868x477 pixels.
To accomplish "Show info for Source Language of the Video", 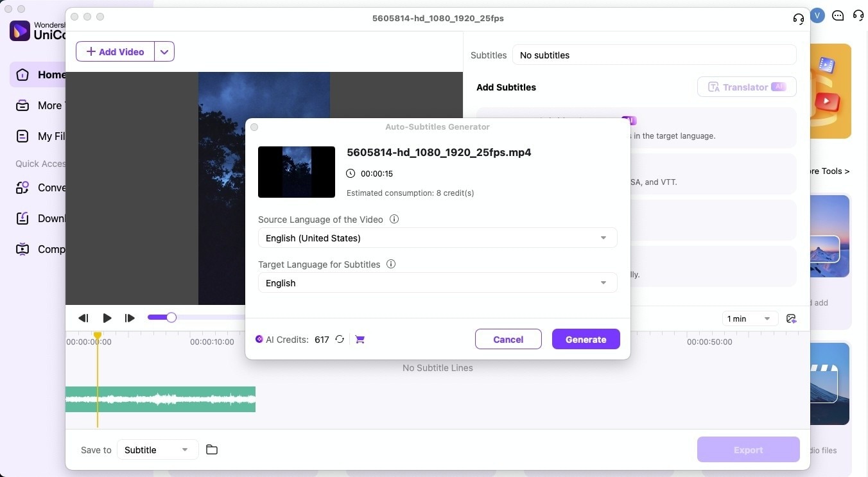I will [x=394, y=219].
